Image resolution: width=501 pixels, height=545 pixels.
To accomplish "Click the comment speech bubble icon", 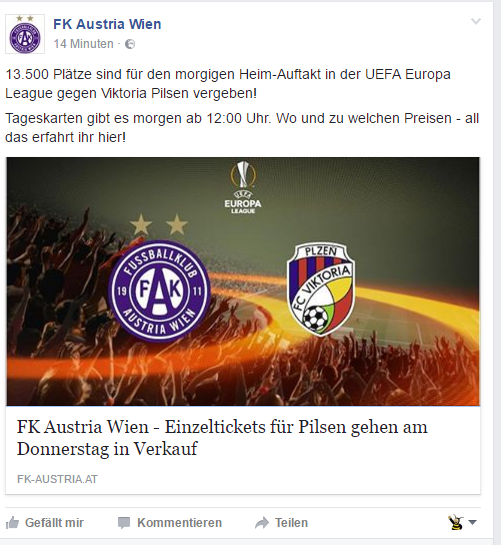I will (x=124, y=523).
